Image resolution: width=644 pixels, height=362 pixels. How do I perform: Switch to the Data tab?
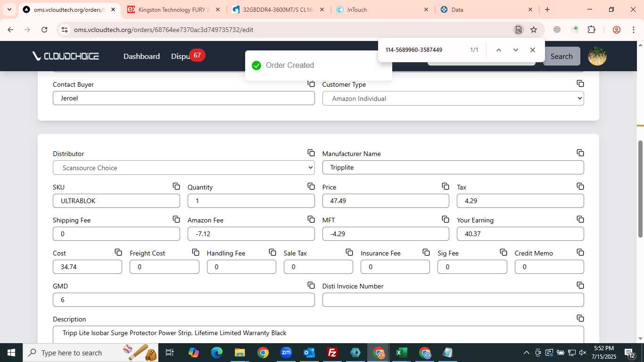pyautogui.click(x=487, y=9)
